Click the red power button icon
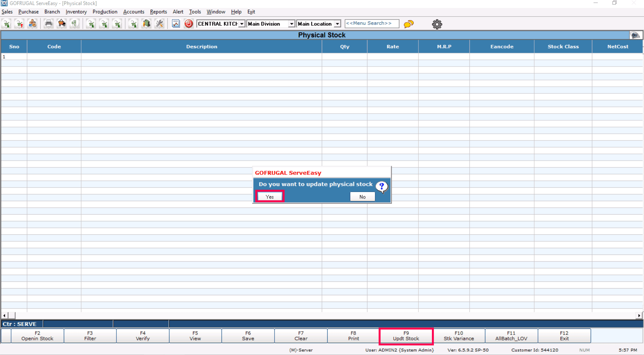 click(189, 24)
